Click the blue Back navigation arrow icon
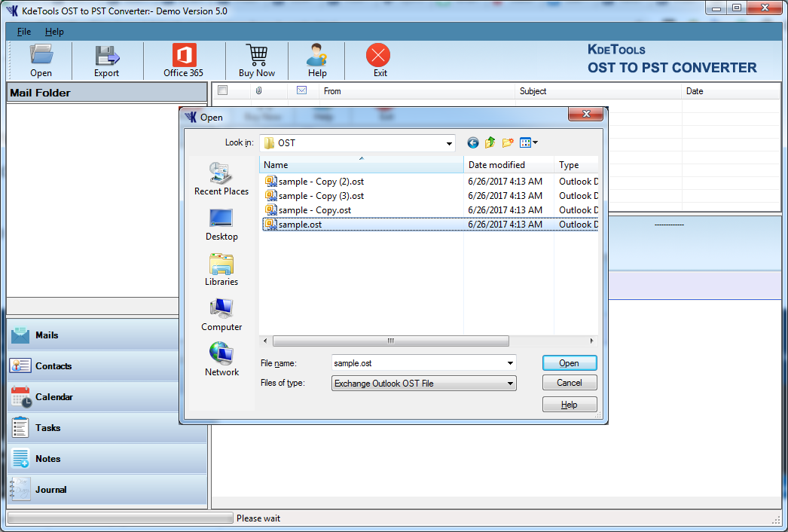Screen dimensions: 788x532 pyautogui.click(x=473, y=143)
